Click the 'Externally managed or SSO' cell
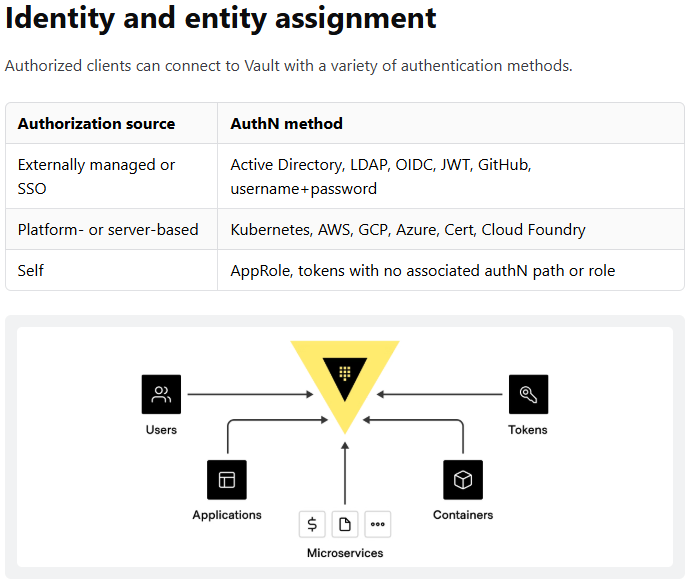The height and width of the screenshot is (583, 689). point(112,176)
